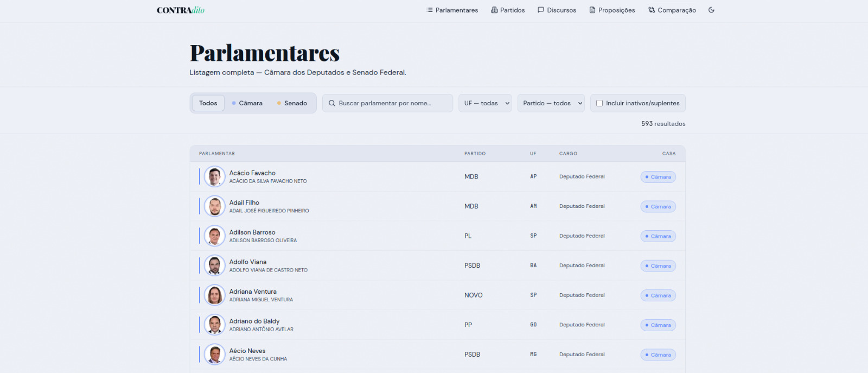
Task: Click the Parlamentares list icon in navbar
Action: click(x=430, y=10)
